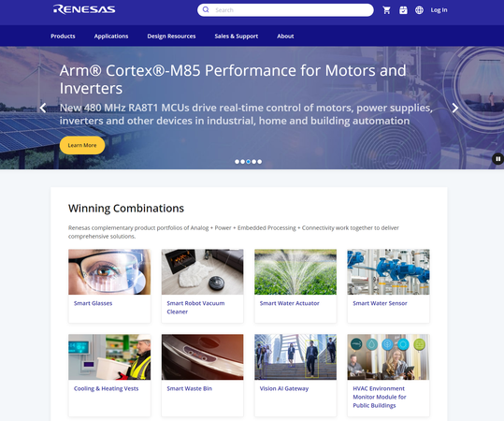Open the About menu
504x421 pixels.
point(285,36)
